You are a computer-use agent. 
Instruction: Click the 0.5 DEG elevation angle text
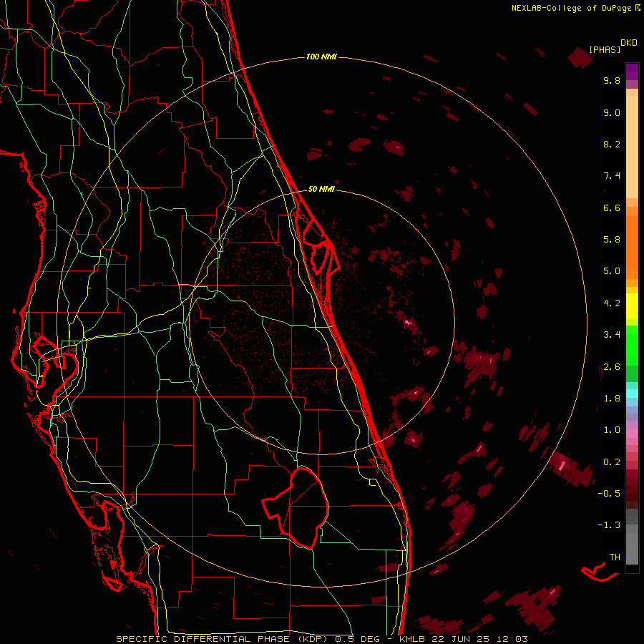click(357, 639)
